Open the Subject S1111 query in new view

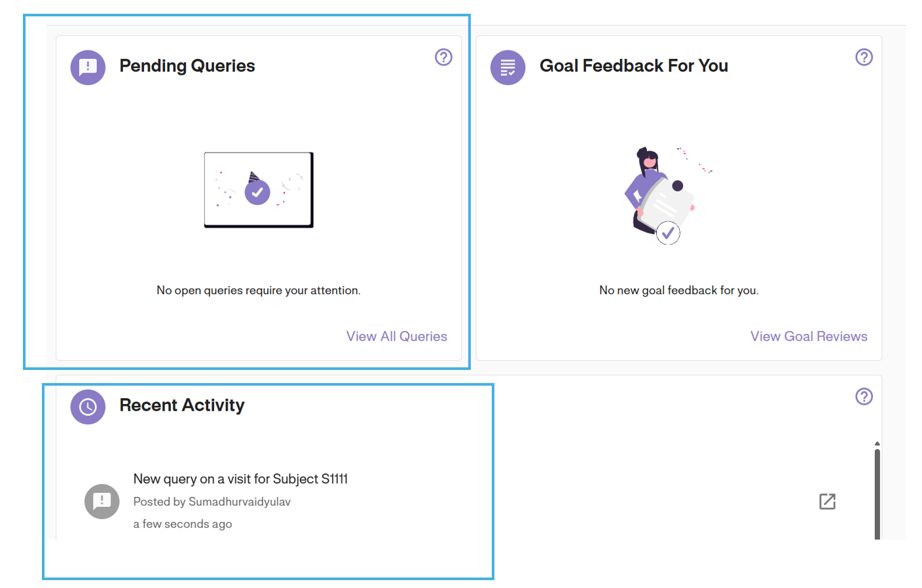pyautogui.click(x=827, y=501)
